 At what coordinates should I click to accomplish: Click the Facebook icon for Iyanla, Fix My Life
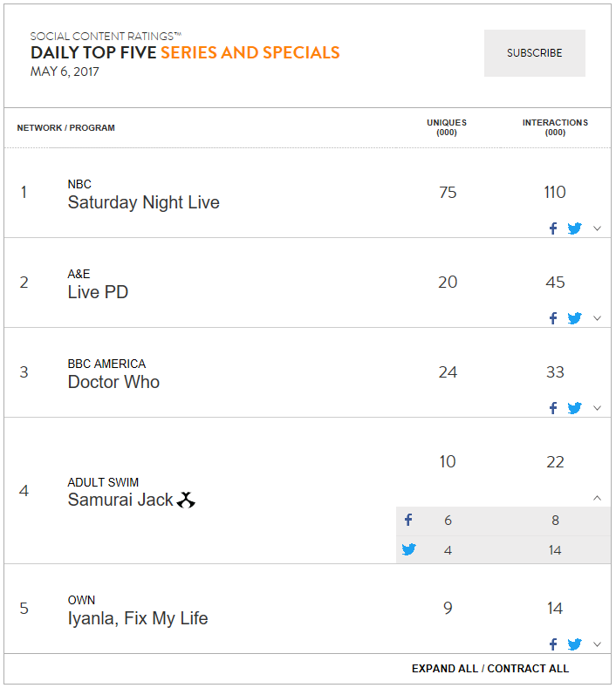pyautogui.click(x=553, y=644)
